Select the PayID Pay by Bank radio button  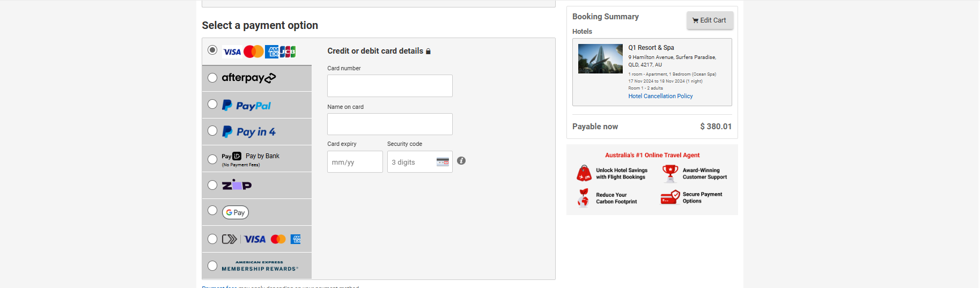212,159
